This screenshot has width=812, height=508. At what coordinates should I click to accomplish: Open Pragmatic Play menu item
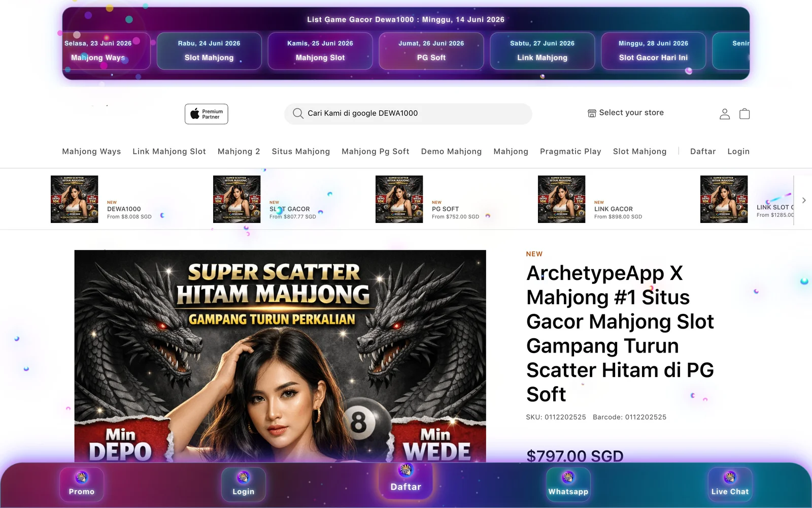(570, 151)
